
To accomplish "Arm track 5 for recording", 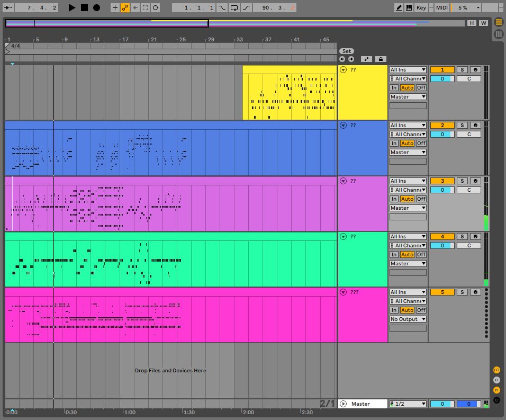I will 475,292.
